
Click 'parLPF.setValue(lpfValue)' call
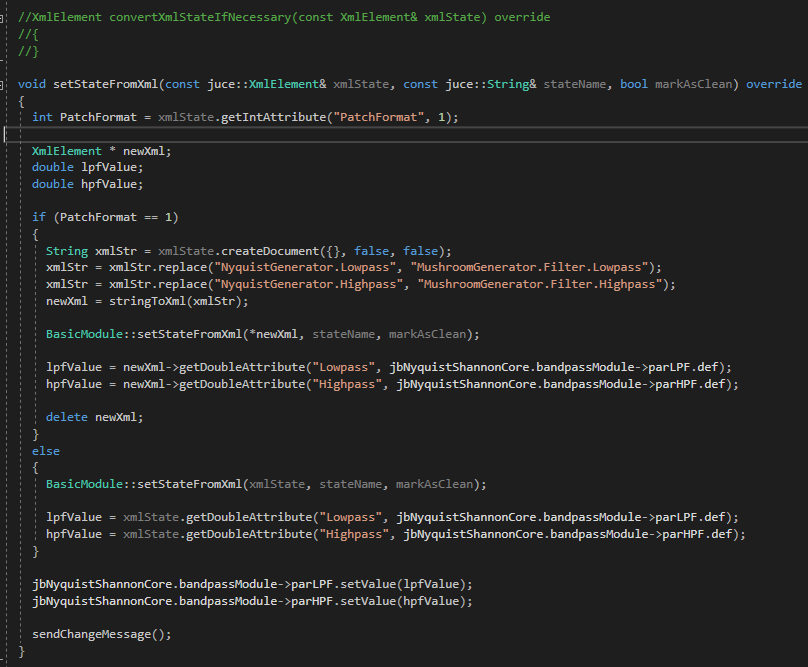pyautogui.click(x=379, y=584)
